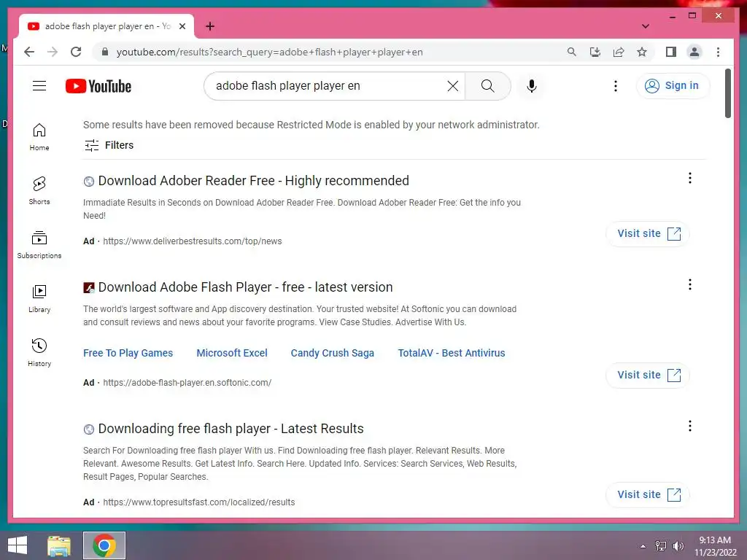Go forward in Chrome
This screenshot has height=560, width=747.
[x=53, y=52]
